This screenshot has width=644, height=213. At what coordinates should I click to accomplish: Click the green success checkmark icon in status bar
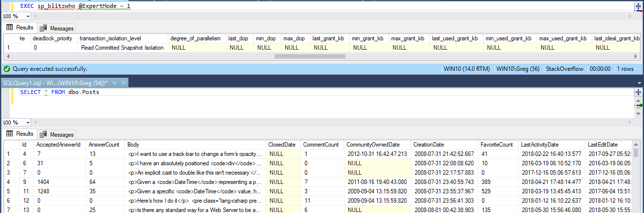pos(7,69)
